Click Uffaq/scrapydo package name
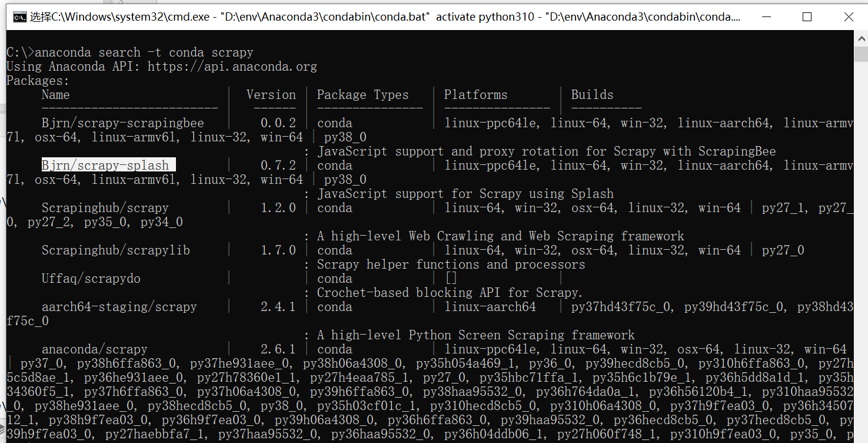Image resolution: width=868 pixels, height=443 pixels. click(x=91, y=279)
